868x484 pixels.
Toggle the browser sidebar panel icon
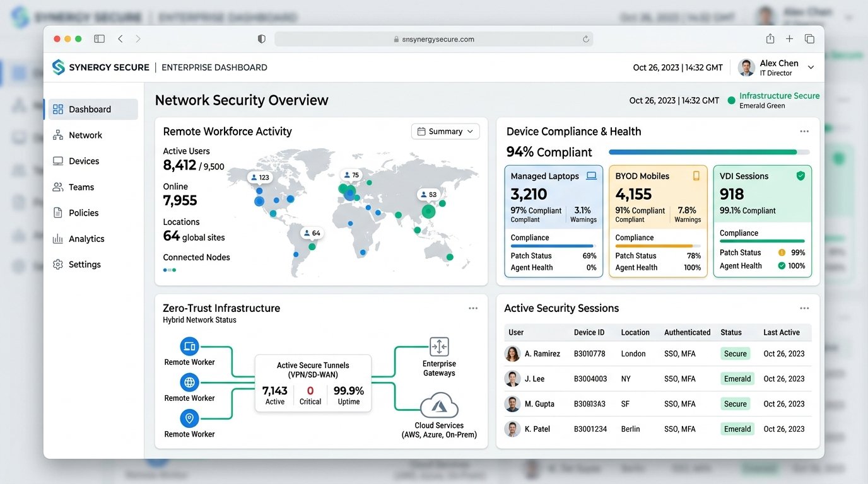pyautogui.click(x=99, y=39)
